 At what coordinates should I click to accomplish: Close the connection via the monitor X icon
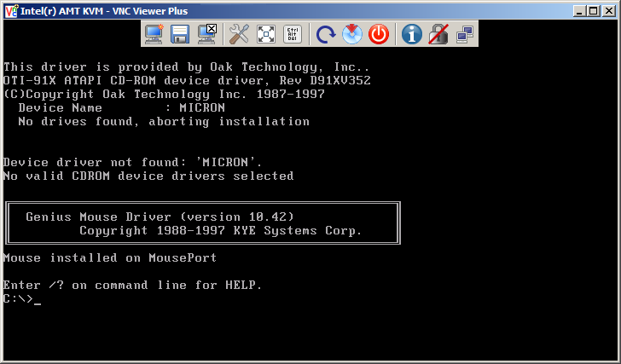(x=206, y=34)
